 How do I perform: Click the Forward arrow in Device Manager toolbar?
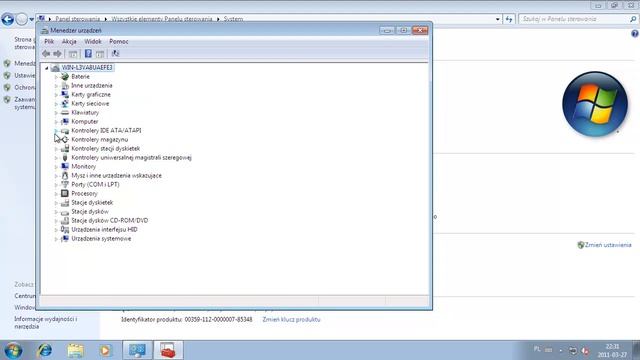click(x=58, y=53)
